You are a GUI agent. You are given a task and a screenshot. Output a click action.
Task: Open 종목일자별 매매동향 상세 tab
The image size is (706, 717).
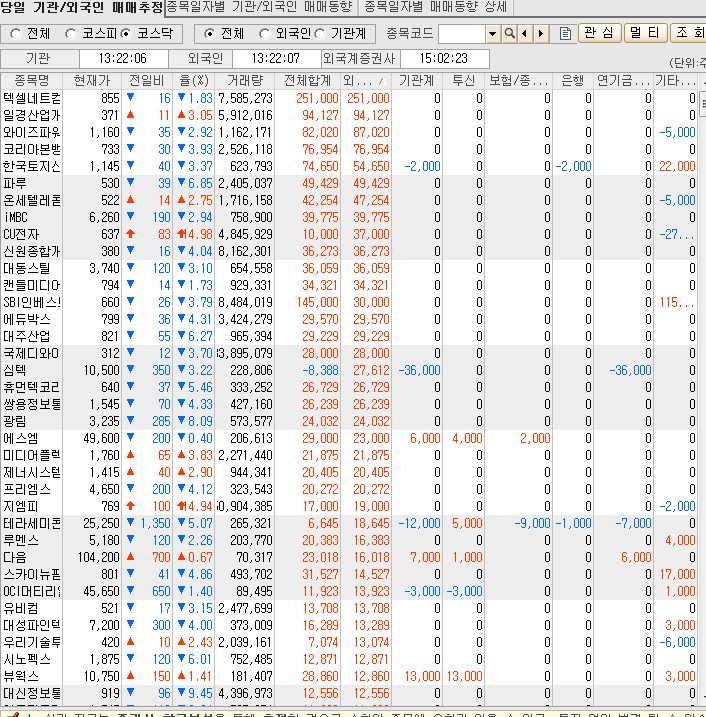[435, 7]
